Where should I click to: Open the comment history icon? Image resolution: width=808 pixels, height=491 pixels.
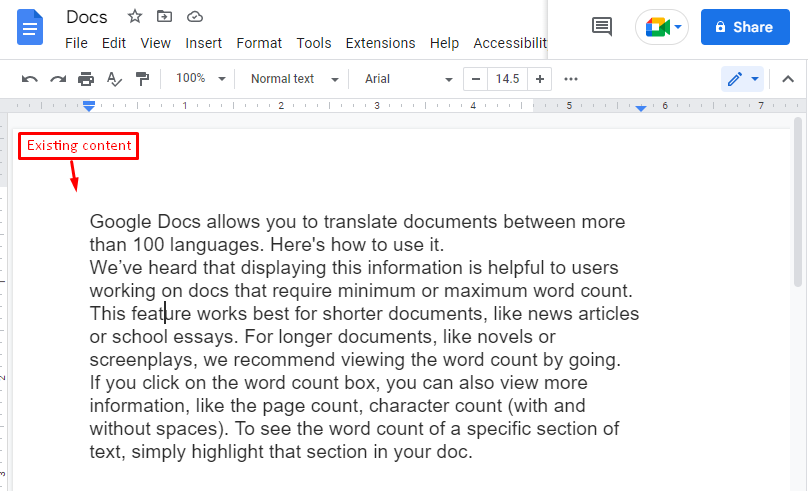pos(602,27)
